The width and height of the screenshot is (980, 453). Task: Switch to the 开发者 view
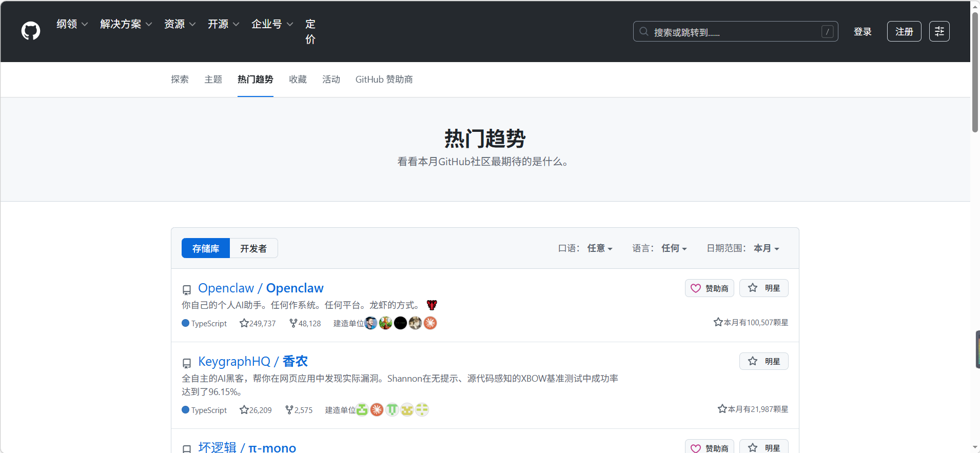click(x=253, y=248)
